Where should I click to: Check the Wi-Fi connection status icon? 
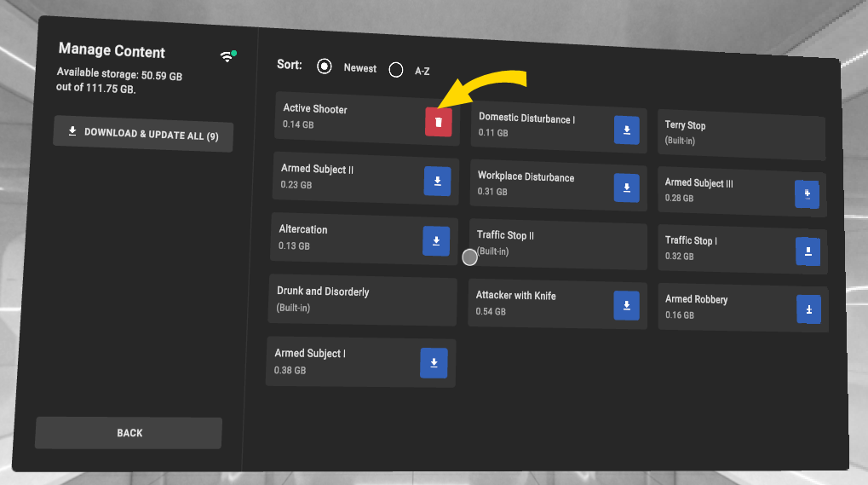click(x=227, y=56)
